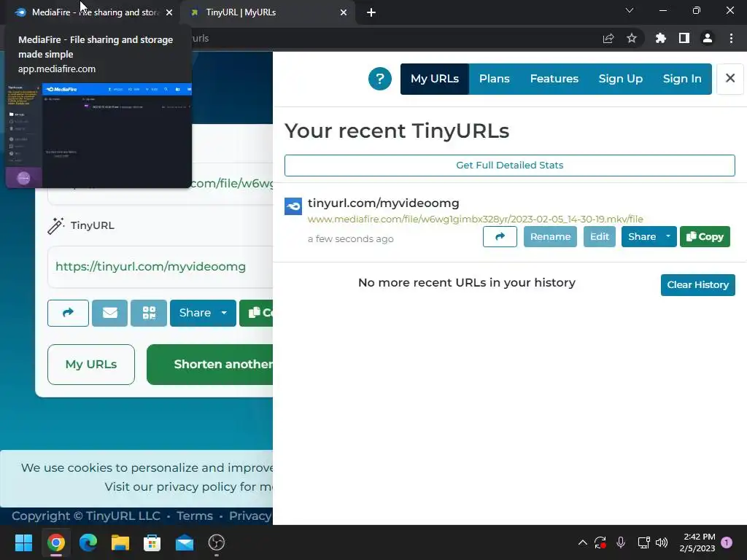
Task: Click the shortened URL output field
Action: [160, 267]
